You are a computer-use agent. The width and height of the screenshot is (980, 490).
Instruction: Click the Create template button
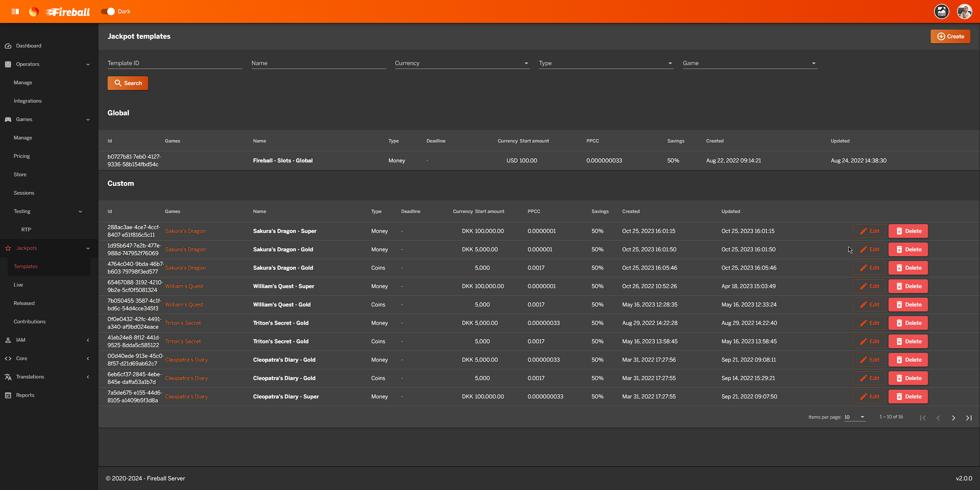pyautogui.click(x=950, y=36)
